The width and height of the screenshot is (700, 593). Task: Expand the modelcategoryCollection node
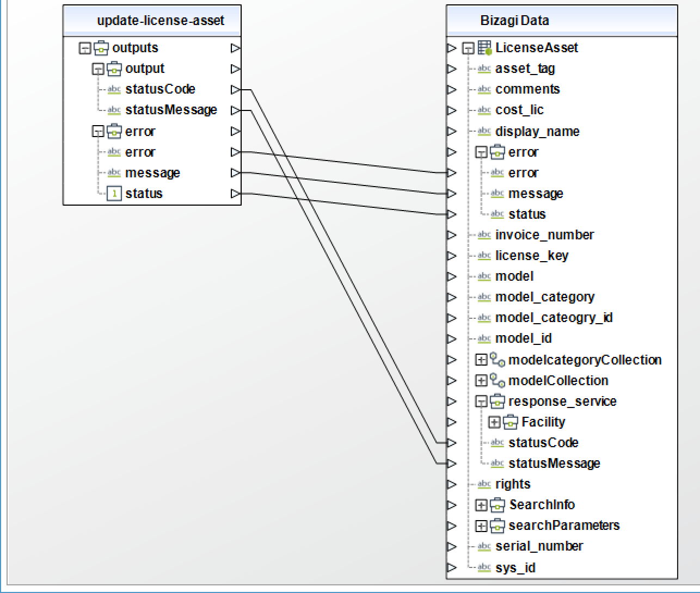(x=481, y=360)
